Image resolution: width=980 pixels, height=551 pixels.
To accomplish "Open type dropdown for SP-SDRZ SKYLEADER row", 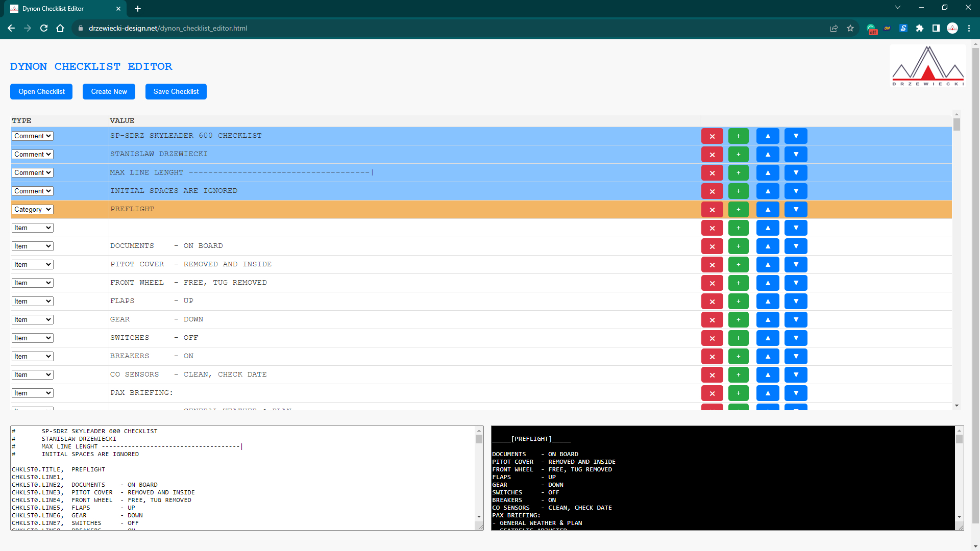I will tap(33, 136).
